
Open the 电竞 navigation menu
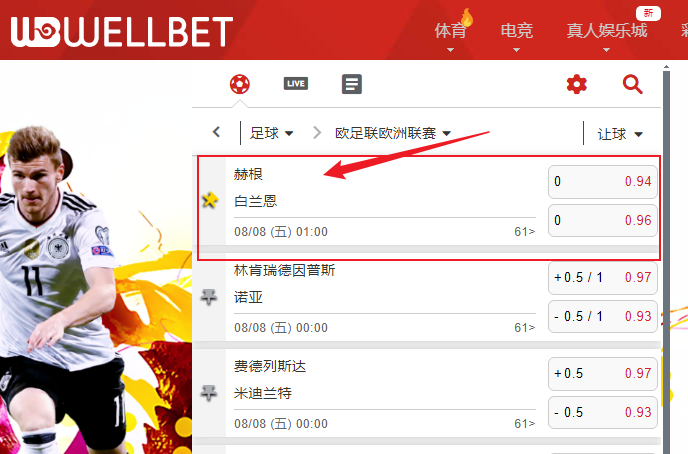[x=517, y=32]
